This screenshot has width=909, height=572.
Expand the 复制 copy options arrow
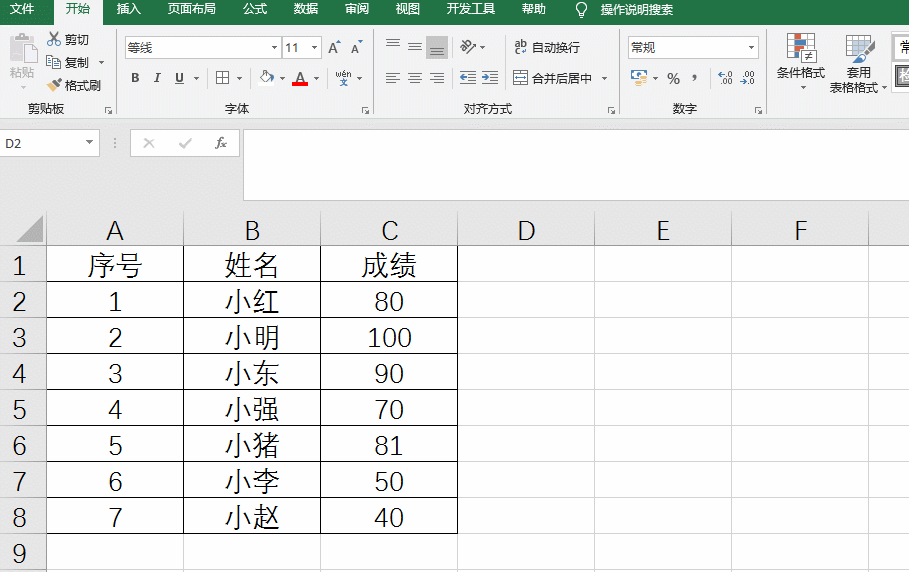(101, 63)
